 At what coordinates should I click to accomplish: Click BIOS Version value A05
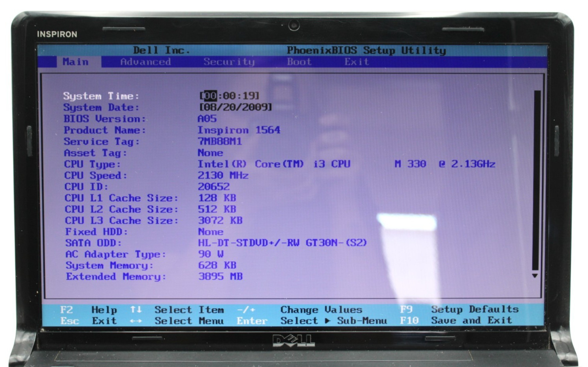coord(207,119)
